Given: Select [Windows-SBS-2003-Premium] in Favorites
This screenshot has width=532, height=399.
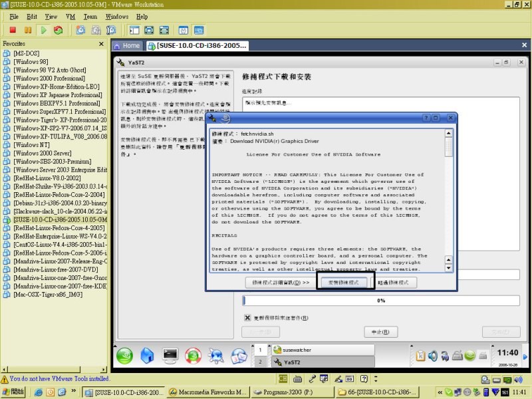Looking at the screenshot, I should click(x=53, y=162).
